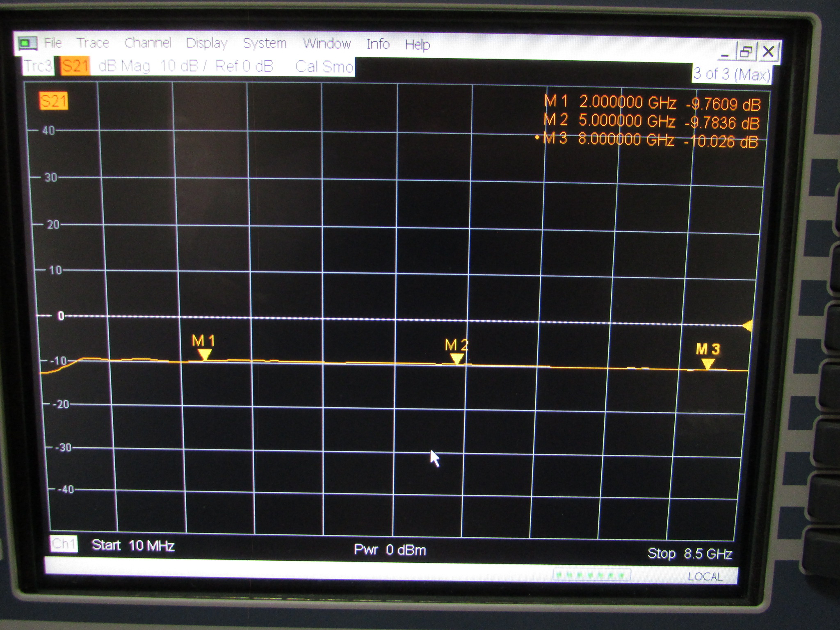Open the System menu
Screen dimensions: 840x630
pos(265,43)
